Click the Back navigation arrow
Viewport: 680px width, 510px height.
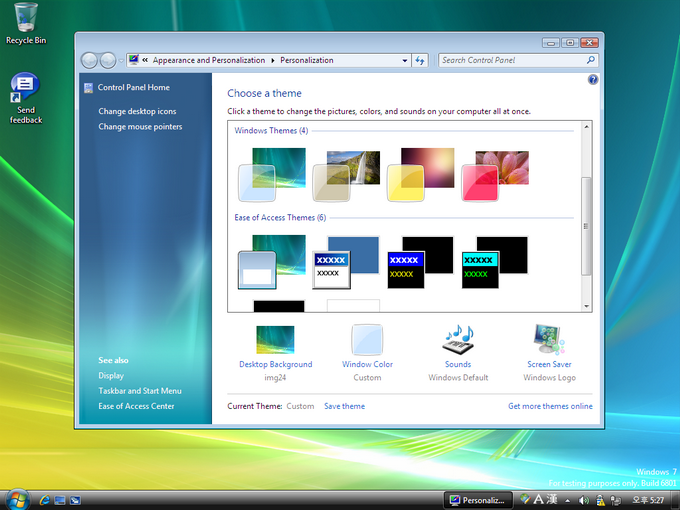89,60
